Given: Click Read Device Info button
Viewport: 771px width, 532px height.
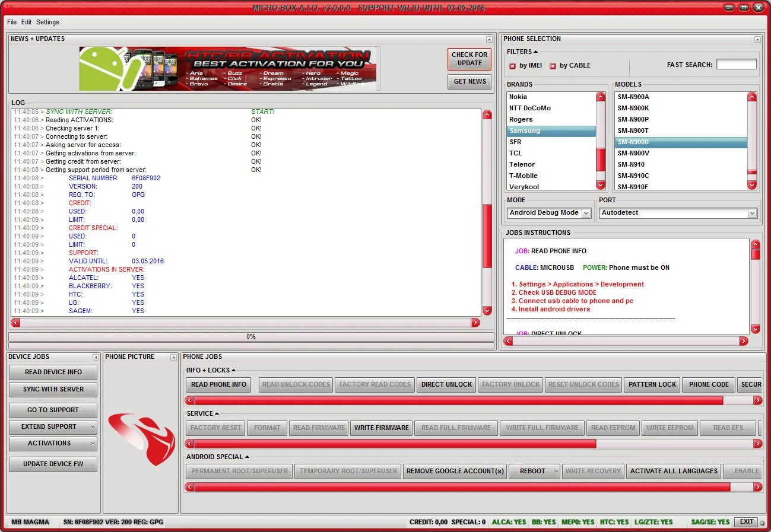Looking at the screenshot, I should (x=53, y=372).
